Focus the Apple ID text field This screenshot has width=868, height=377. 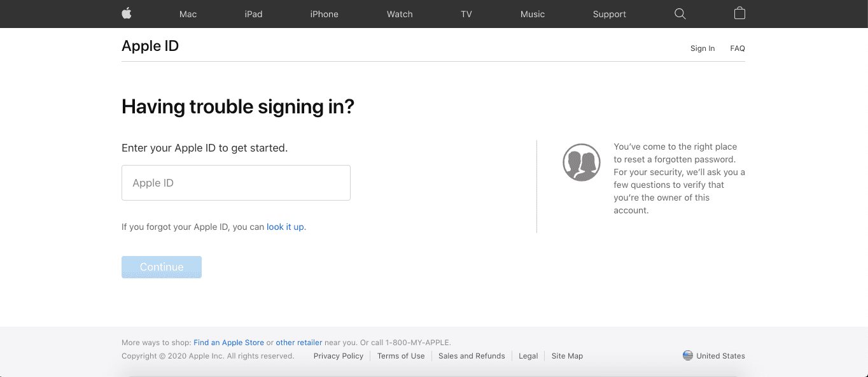(x=236, y=183)
